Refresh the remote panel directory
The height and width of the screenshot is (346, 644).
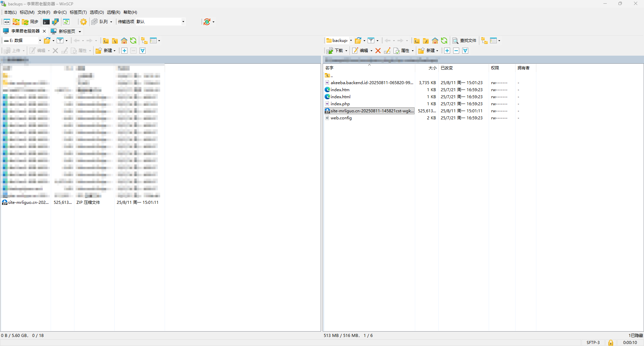pyautogui.click(x=444, y=41)
